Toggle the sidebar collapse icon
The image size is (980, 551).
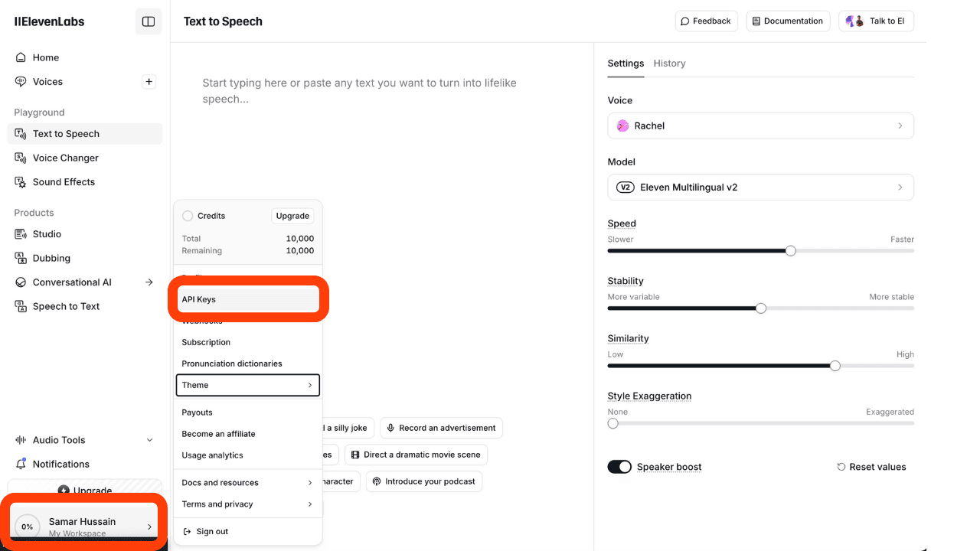149,21
